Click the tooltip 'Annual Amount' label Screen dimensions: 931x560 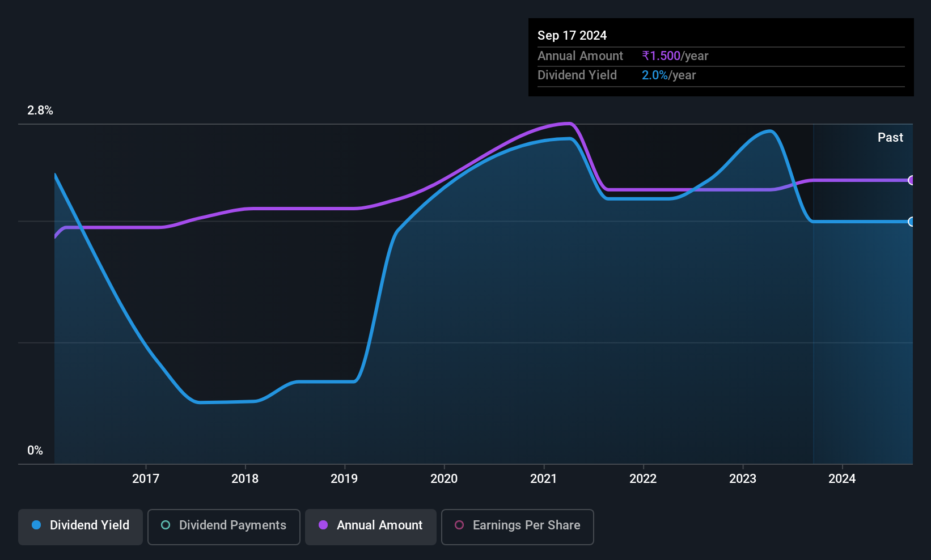[x=580, y=56]
